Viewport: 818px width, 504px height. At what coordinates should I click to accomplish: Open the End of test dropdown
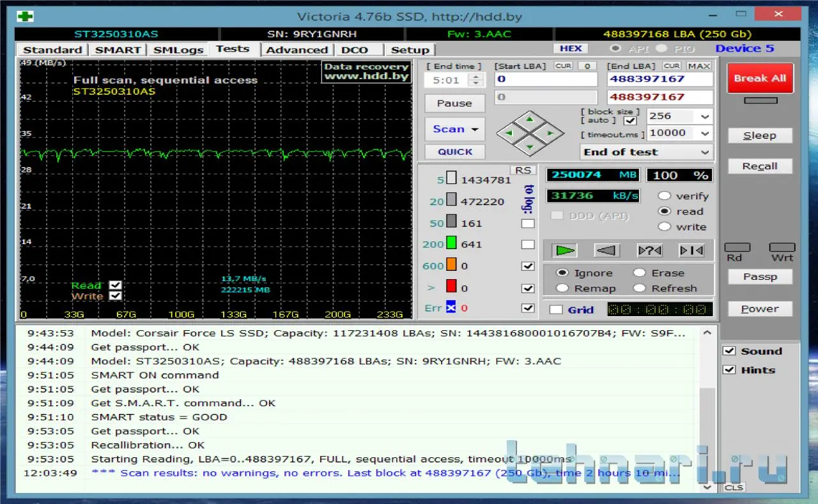(x=705, y=152)
